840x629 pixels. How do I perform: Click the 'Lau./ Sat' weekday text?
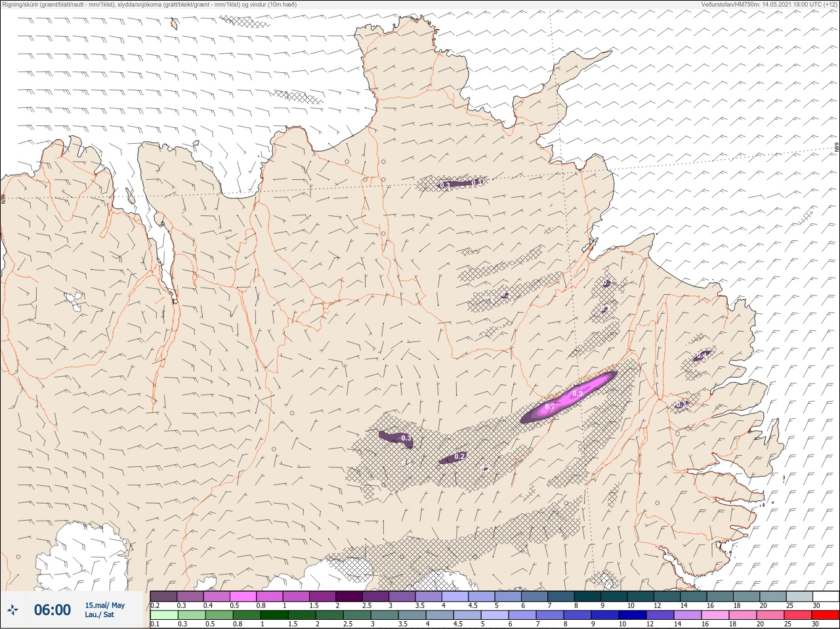coord(99,615)
